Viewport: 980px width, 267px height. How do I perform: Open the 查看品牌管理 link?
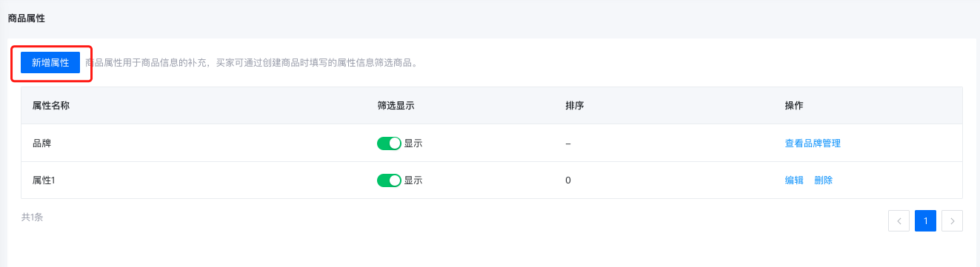tap(813, 143)
